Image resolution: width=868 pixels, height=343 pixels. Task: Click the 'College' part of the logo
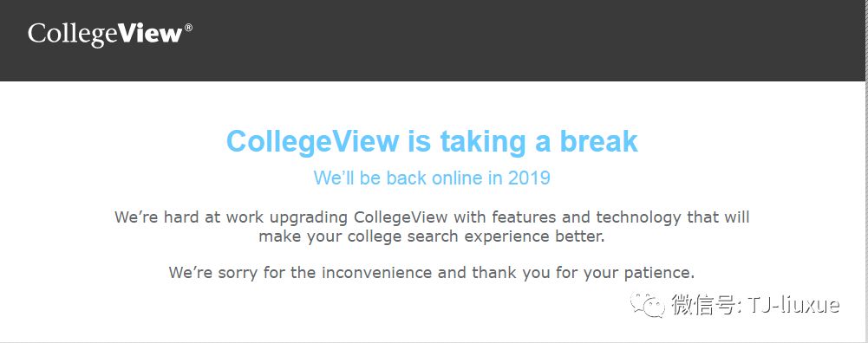pyautogui.click(x=73, y=35)
